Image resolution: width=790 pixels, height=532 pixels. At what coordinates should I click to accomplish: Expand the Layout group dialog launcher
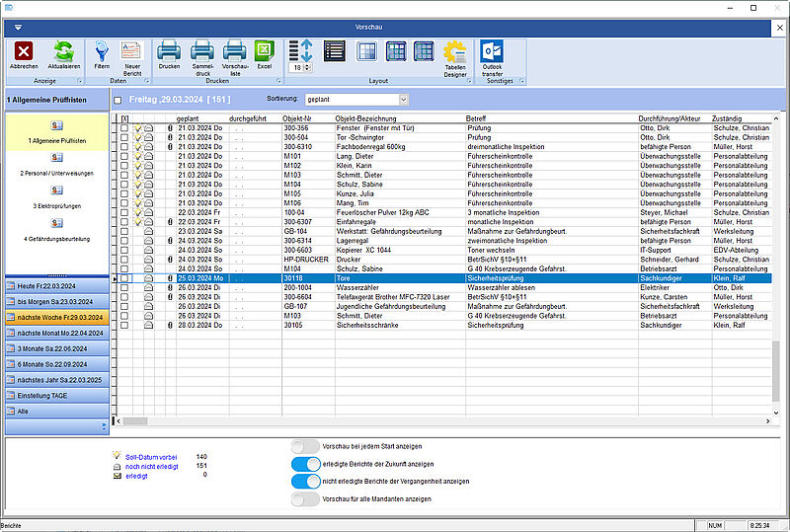point(468,80)
